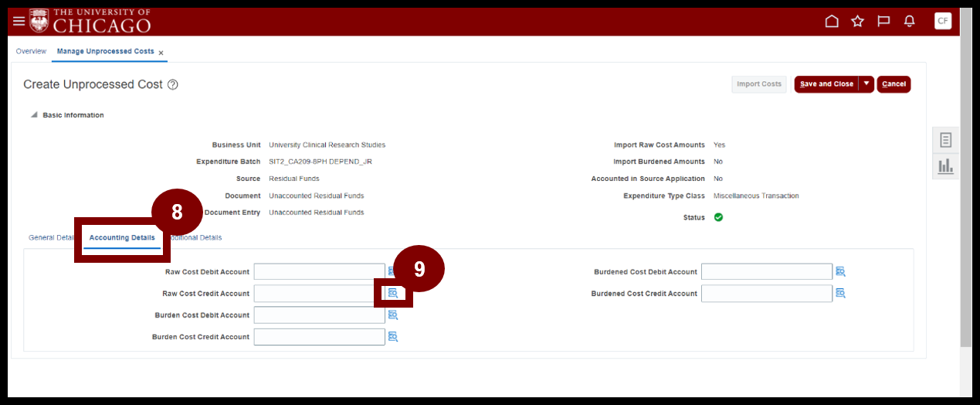Focus the Burden Cost Credit Account field
Screen dimensions: 980x405
[x=319, y=336]
